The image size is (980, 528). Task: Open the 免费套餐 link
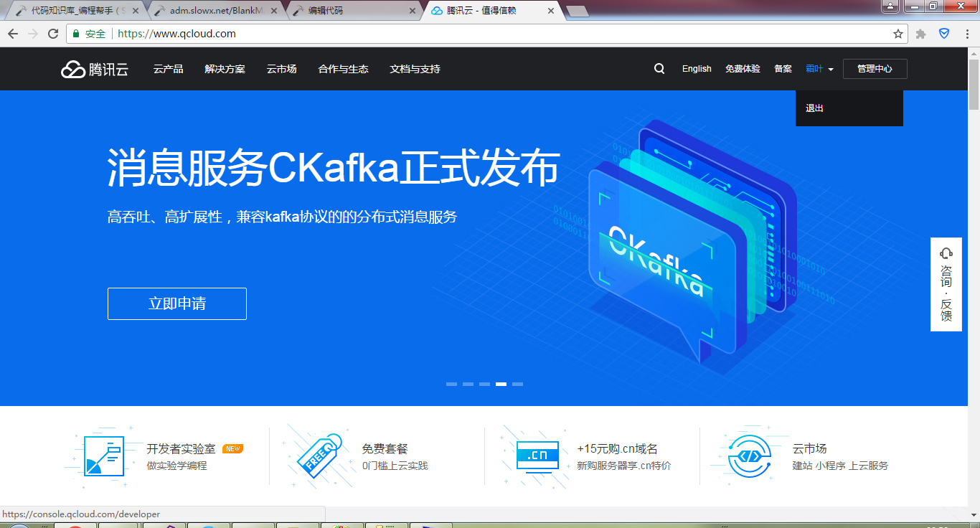[x=385, y=449]
